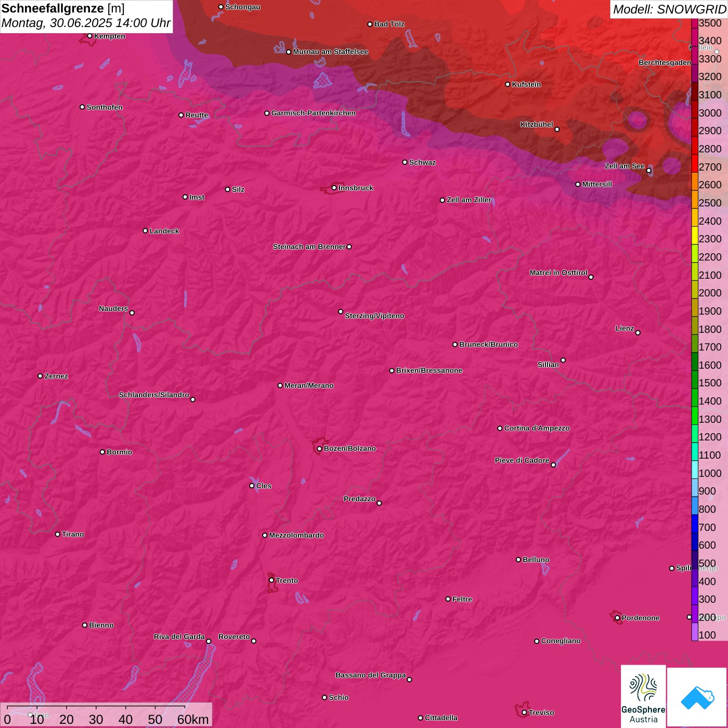Click the Predazzo label
This screenshot has width=728, height=728.
click(x=359, y=499)
